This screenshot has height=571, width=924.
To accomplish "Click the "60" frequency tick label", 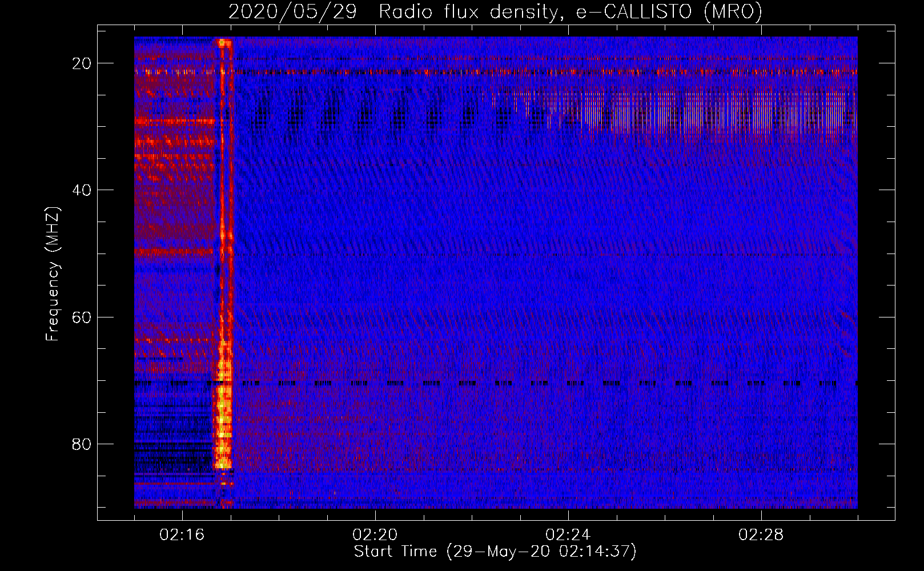I will (x=82, y=317).
